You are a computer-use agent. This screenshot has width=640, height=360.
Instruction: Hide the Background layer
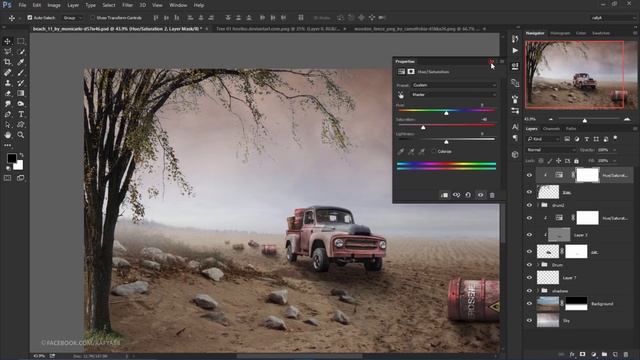(x=529, y=304)
